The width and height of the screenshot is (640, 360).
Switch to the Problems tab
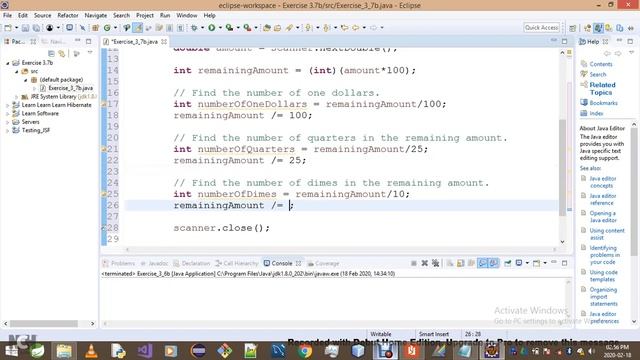click(x=119, y=263)
